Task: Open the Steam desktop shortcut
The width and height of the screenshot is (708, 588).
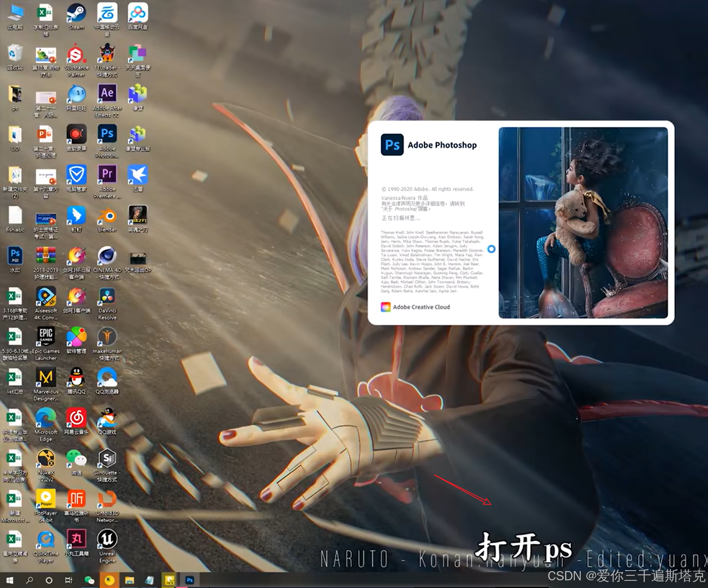Action: click(76, 16)
